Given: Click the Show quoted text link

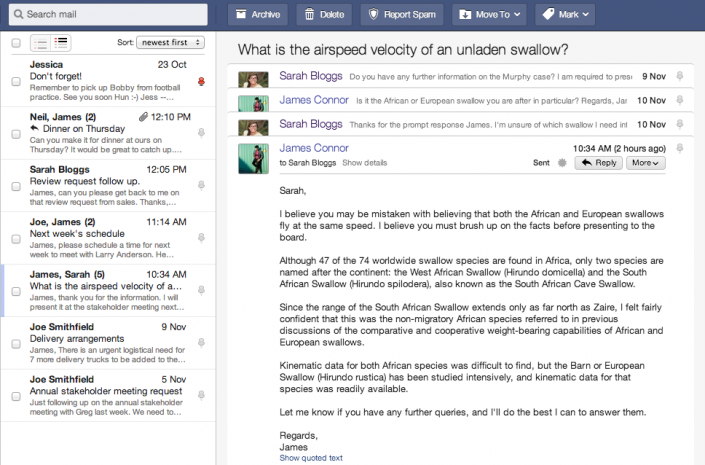Looking at the screenshot, I should (311, 458).
